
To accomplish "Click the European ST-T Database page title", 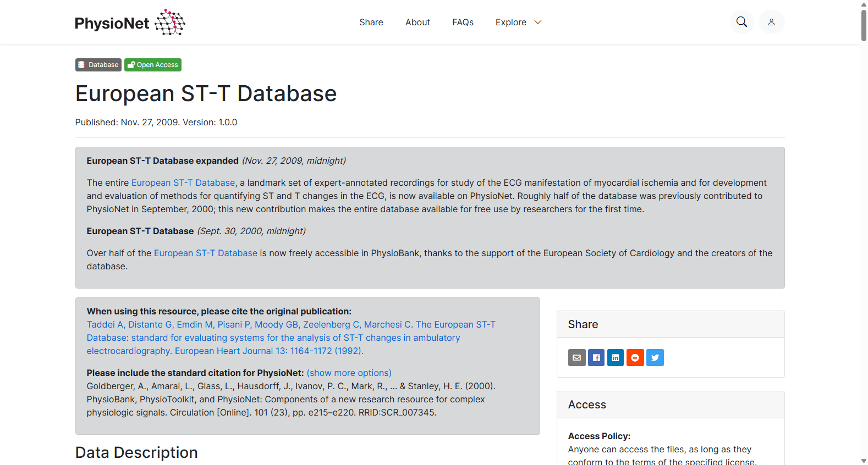I will [x=206, y=93].
